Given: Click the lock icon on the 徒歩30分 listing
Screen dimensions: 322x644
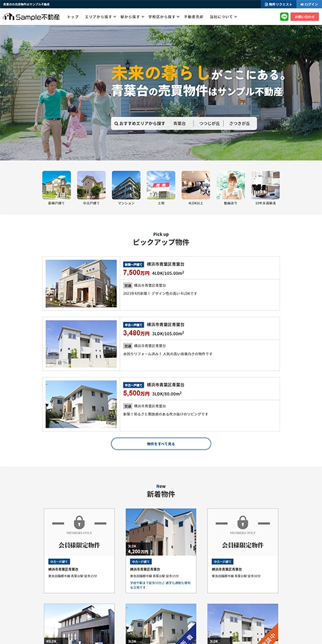Looking at the screenshot, I should point(243,522).
